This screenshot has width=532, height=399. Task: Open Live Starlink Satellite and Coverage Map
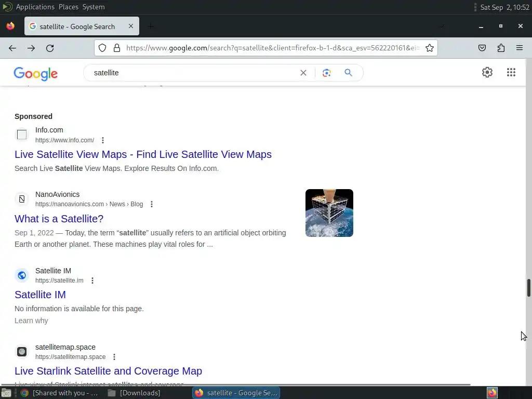(108, 371)
